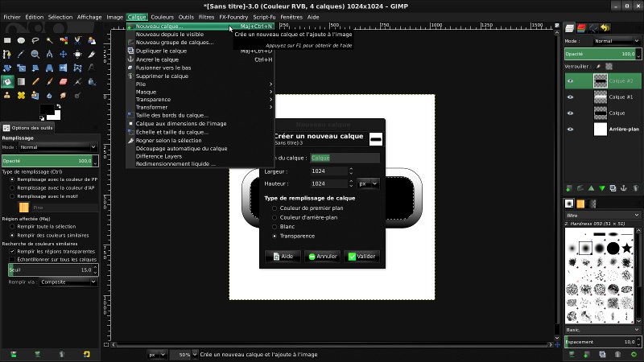The width and height of the screenshot is (644, 362).
Task: Select the Zoom magnifier tool
Action: [35, 54]
